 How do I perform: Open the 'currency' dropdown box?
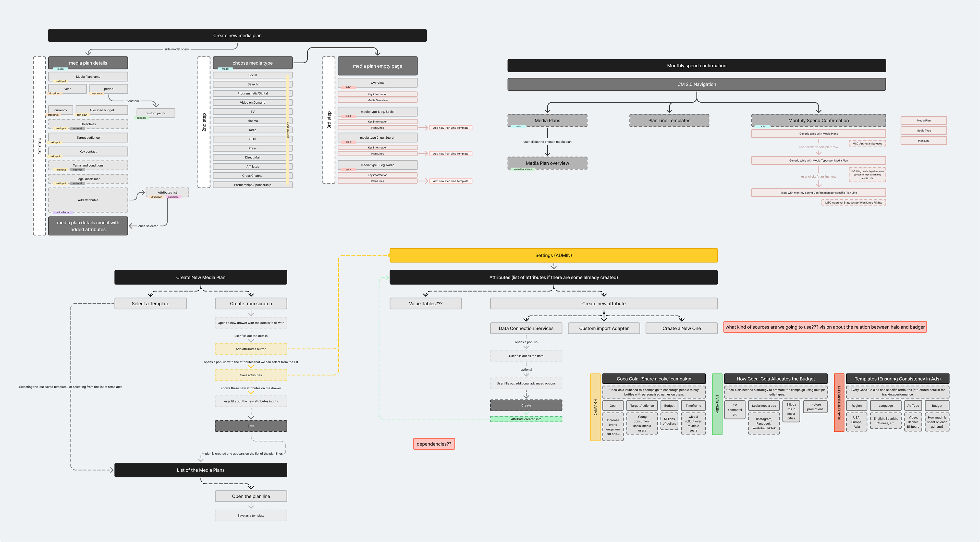(61, 110)
